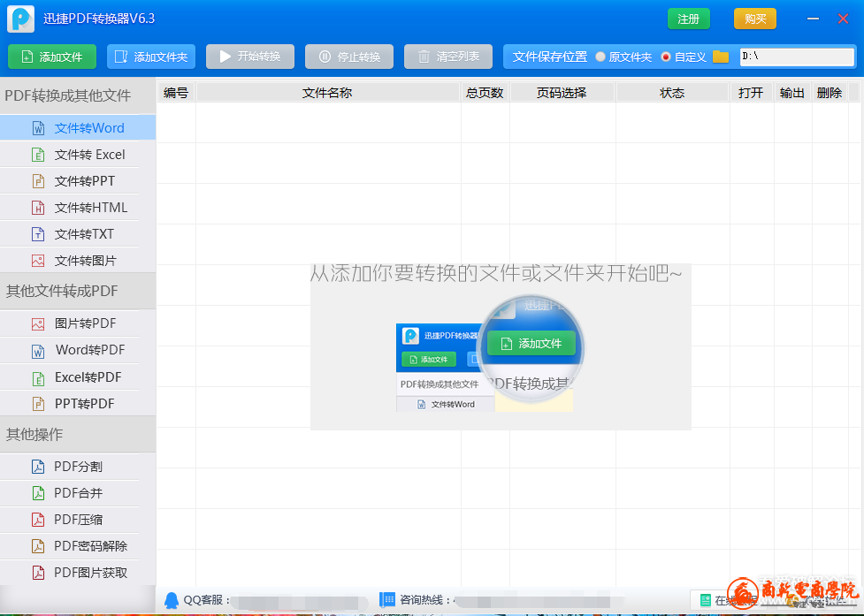Minimize the converter window

pos(813,19)
